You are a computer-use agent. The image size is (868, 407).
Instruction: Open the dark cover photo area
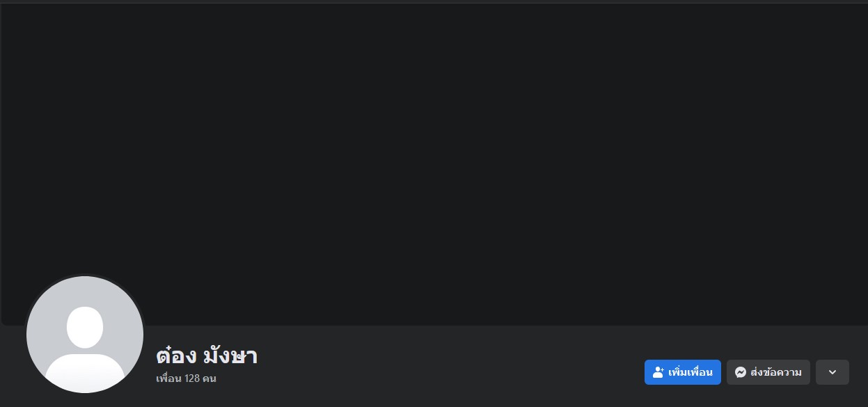pyautogui.click(x=434, y=164)
